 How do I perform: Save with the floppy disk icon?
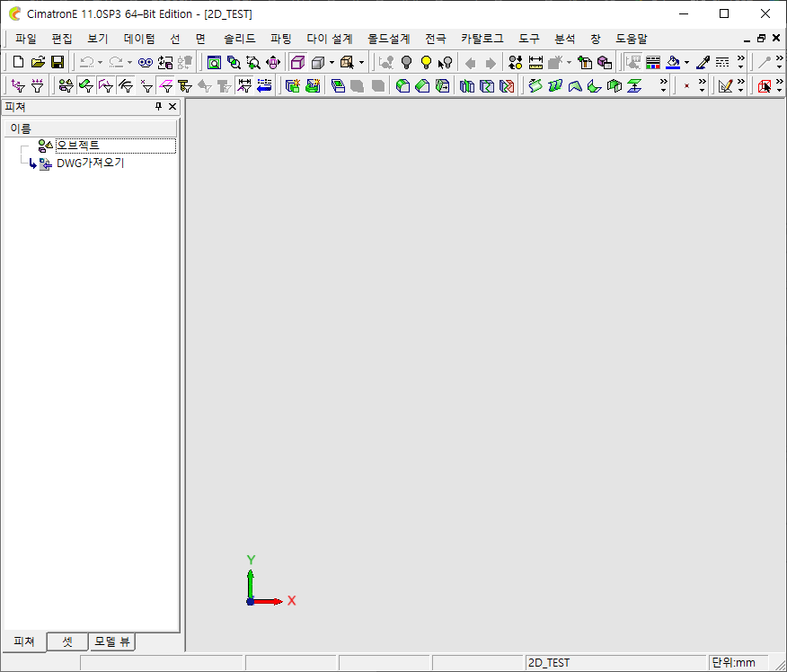click(x=57, y=62)
